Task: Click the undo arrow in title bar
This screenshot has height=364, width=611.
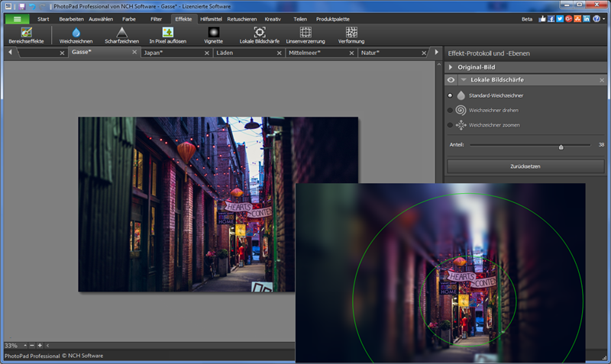Action: [x=33, y=6]
